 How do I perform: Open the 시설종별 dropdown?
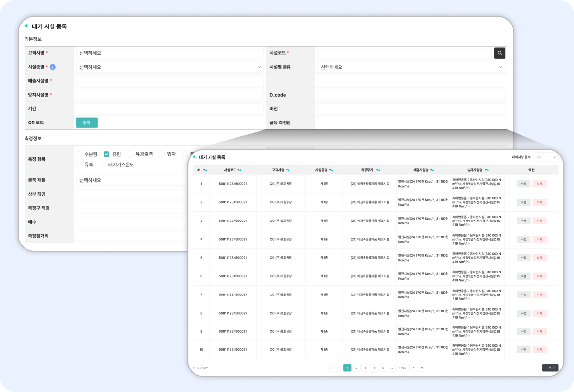click(x=170, y=67)
